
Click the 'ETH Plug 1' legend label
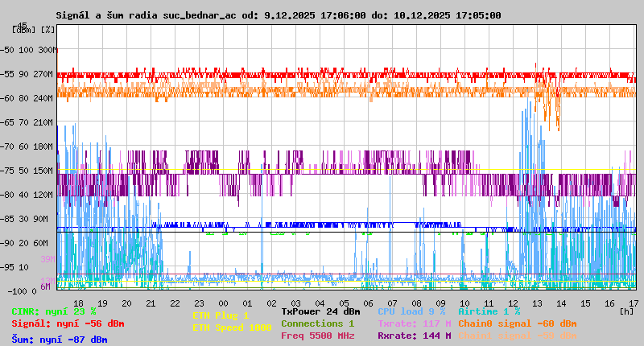[x=221, y=315]
